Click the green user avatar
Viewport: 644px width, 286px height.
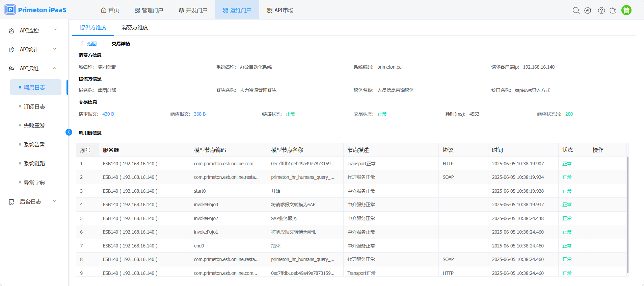coord(626,10)
